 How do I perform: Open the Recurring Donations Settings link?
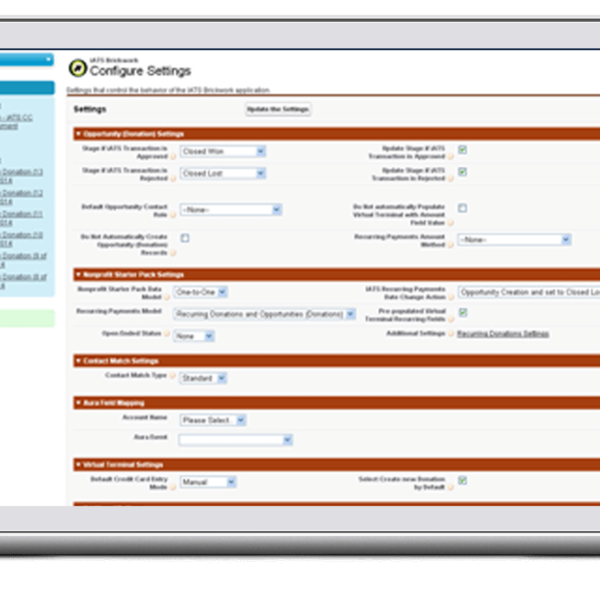[x=503, y=333]
